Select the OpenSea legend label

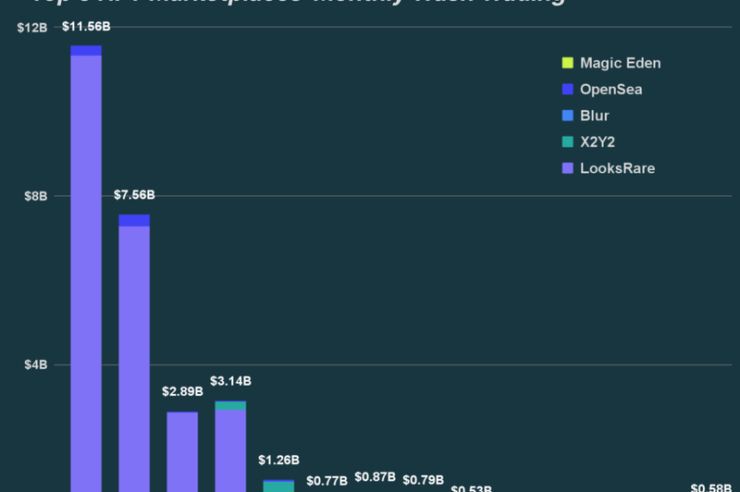[x=611, y=90]
